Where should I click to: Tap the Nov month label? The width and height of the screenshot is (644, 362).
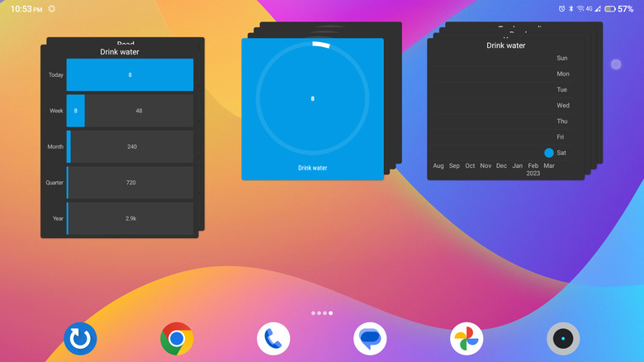point(485,166)
